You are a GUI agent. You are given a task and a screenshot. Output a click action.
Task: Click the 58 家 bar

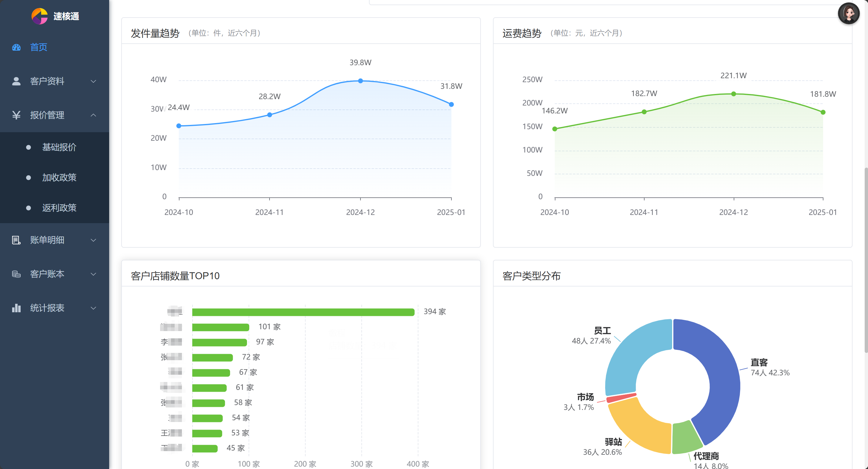[x=209, y=403]
